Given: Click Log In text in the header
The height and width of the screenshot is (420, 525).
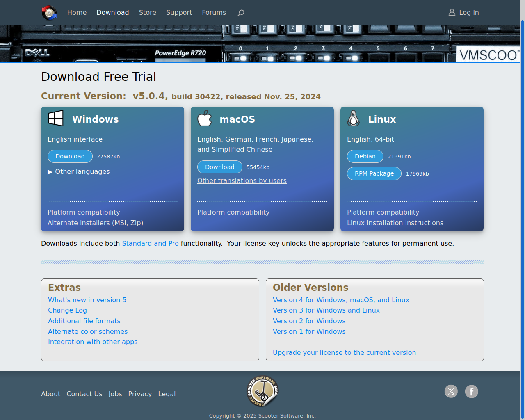Looking at the screenshot, I should pyautogui.click(x=469, y=12).
